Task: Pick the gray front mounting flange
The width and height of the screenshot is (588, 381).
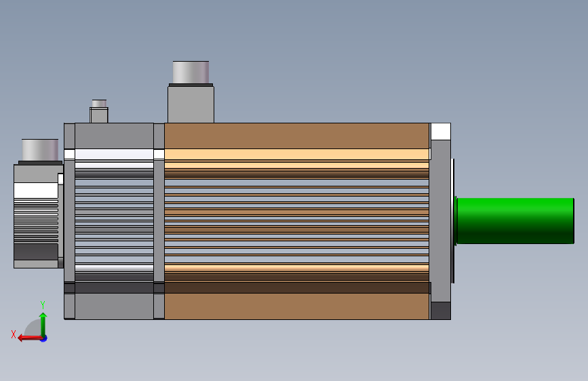Action: coord(441,221)
